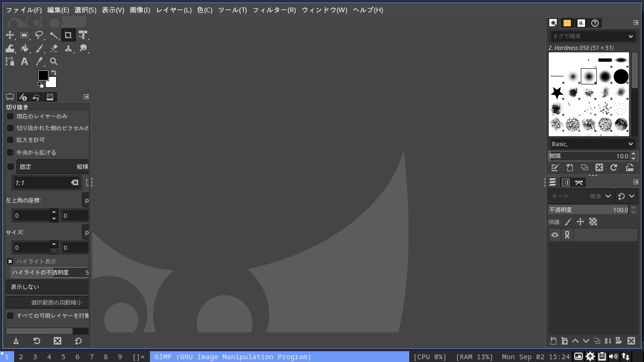Refresh the brushes list
This screenshot has height=362, width=644.
614,167
